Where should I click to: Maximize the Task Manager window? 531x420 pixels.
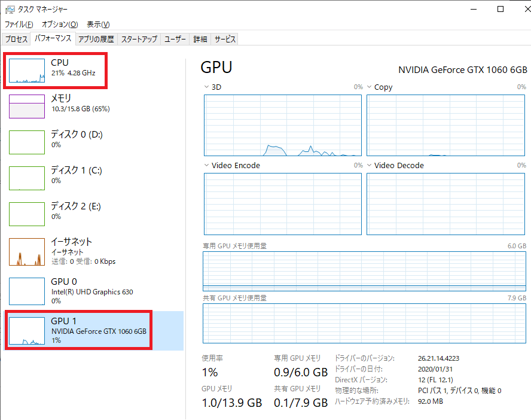coord(500,9)
